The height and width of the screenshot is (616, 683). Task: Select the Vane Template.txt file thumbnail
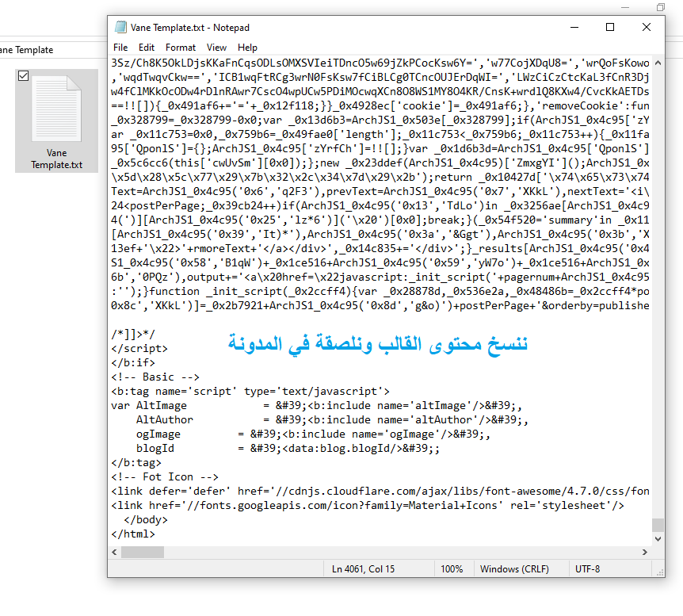coord(56,109)
